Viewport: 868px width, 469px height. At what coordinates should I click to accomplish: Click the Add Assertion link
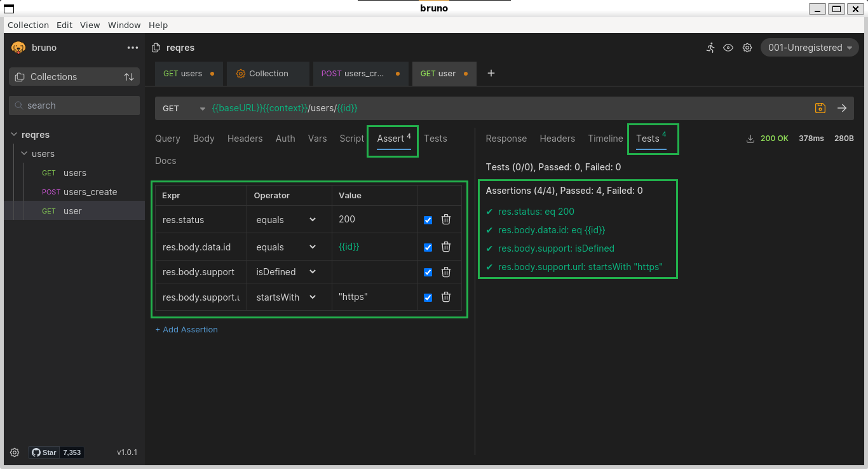[186, 329]
